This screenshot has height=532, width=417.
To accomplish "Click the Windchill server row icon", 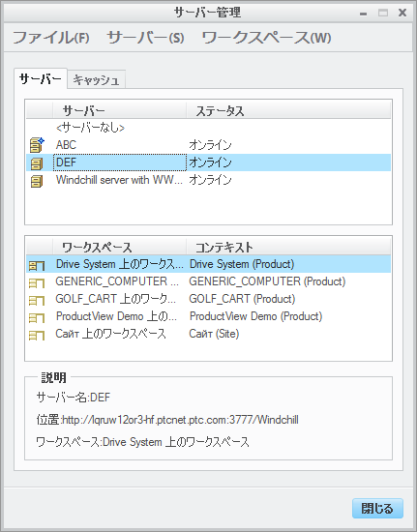I will tap(37, 181).
